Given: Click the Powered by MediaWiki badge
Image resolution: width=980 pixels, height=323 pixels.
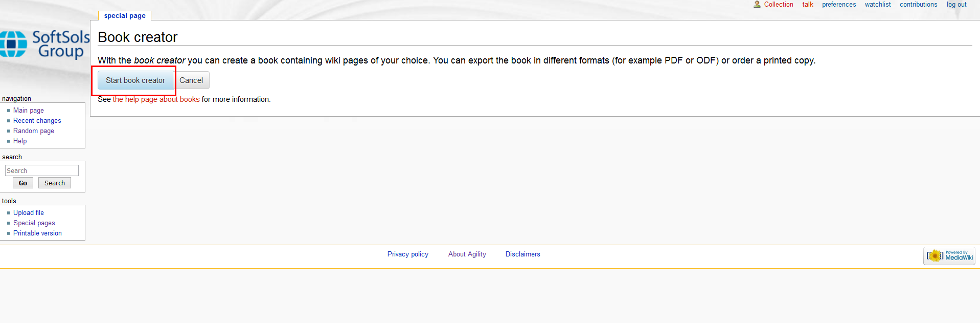Looking at the screenshot, I should [x=949, y=255].
